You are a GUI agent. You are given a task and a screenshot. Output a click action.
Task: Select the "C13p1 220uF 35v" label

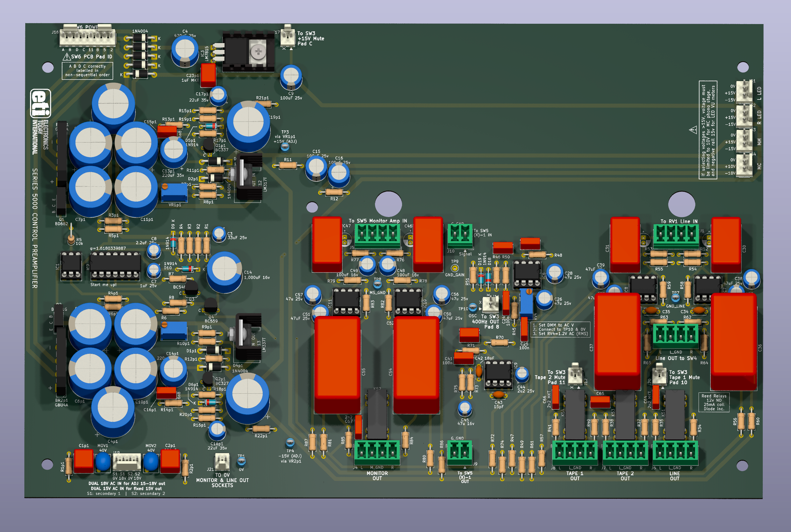pyautogui.click(x=173, y=173)
